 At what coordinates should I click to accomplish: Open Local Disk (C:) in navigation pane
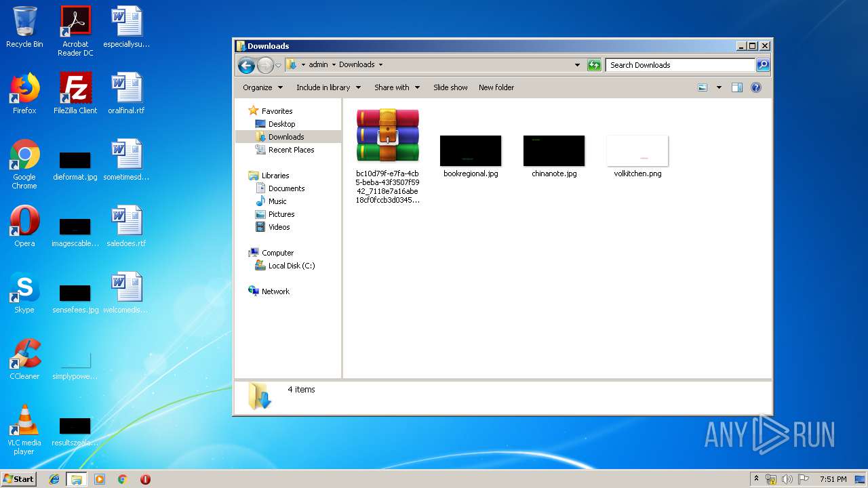[x=285, y=266]
